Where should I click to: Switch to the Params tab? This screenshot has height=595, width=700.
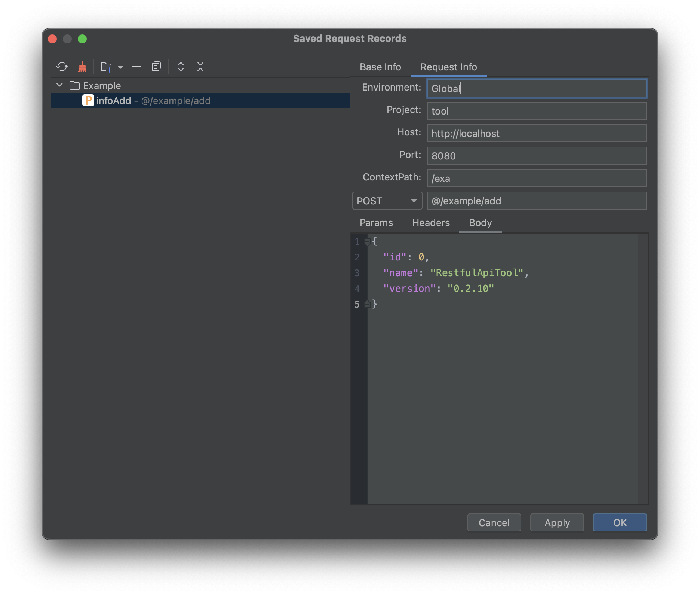coord(376,223)
